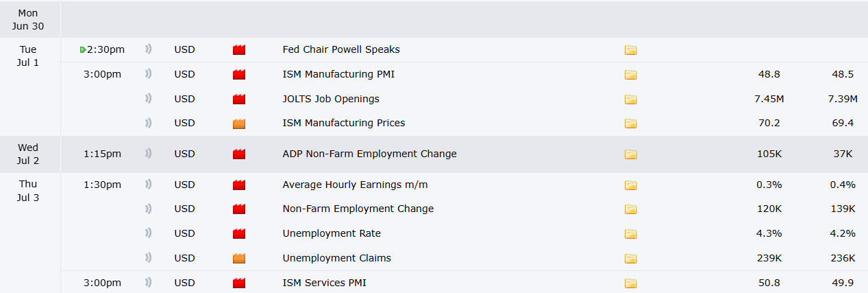Open details folder for Fed Chair Powell Speaks
The image size is (868, 293).
[630, 50]
